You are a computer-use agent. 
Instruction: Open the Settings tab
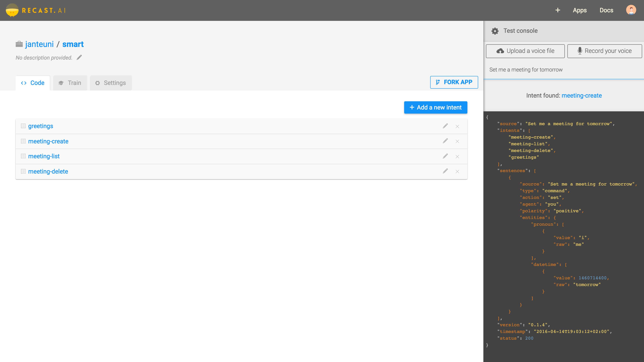coord(111,83)
